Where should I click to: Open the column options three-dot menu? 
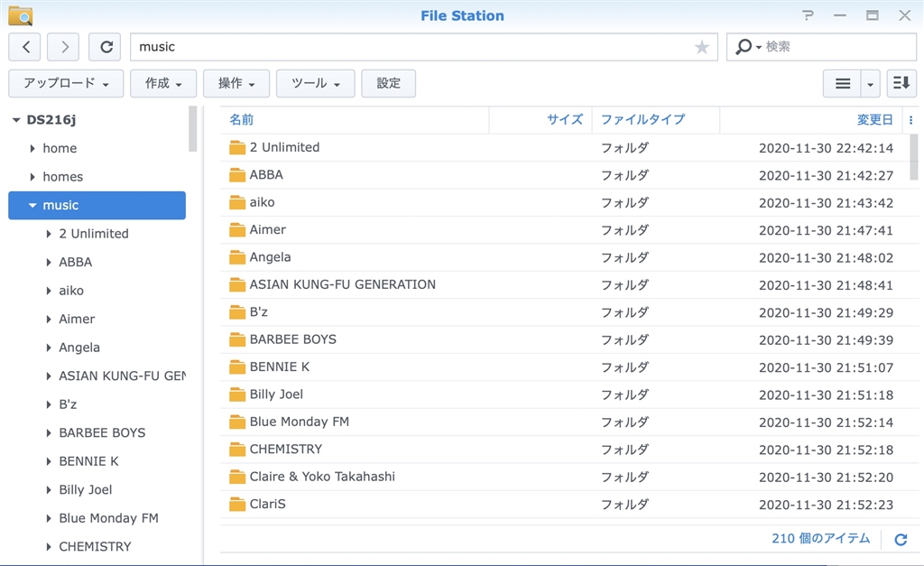coord(910,120)
